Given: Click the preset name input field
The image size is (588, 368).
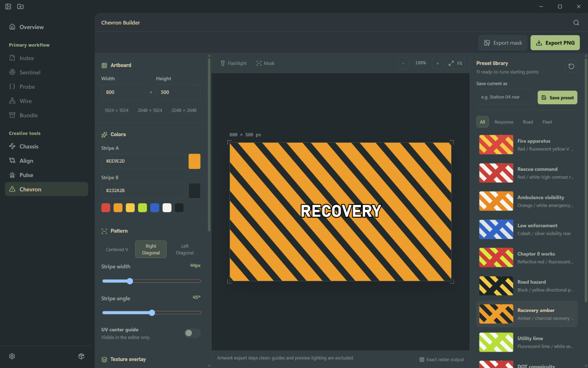Looking at the screenshot, I should tap(505, 97).
